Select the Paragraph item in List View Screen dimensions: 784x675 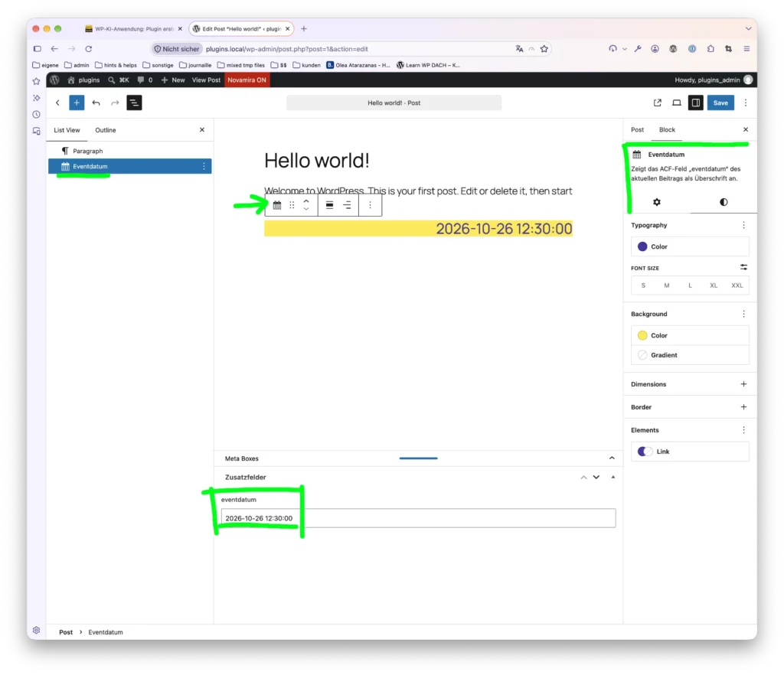click(x=130, y=151)
